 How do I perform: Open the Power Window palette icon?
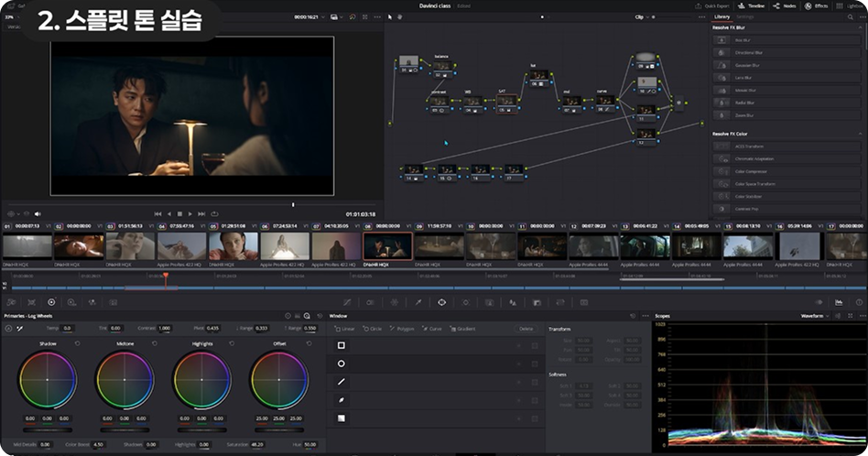point(441,301)
